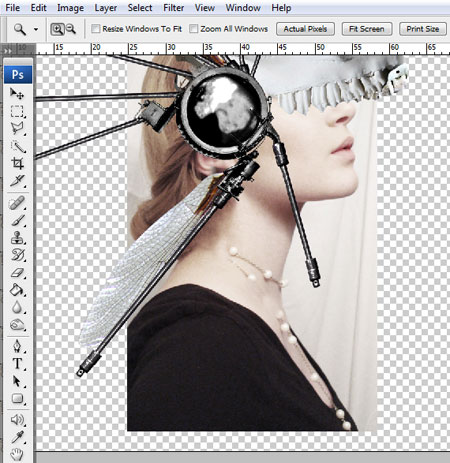
Task: Click the woman's photo on canvas
Action: [x=252, y=243]
